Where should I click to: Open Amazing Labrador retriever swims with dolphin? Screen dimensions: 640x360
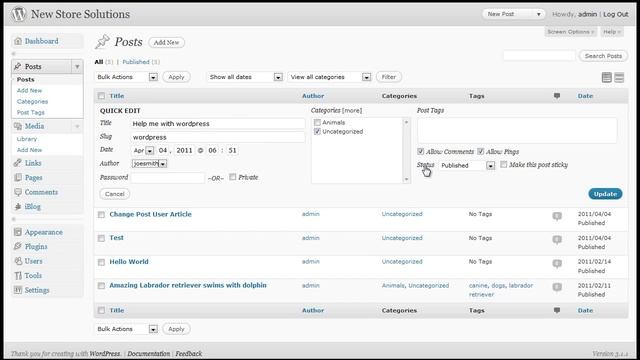coord(188,285)
